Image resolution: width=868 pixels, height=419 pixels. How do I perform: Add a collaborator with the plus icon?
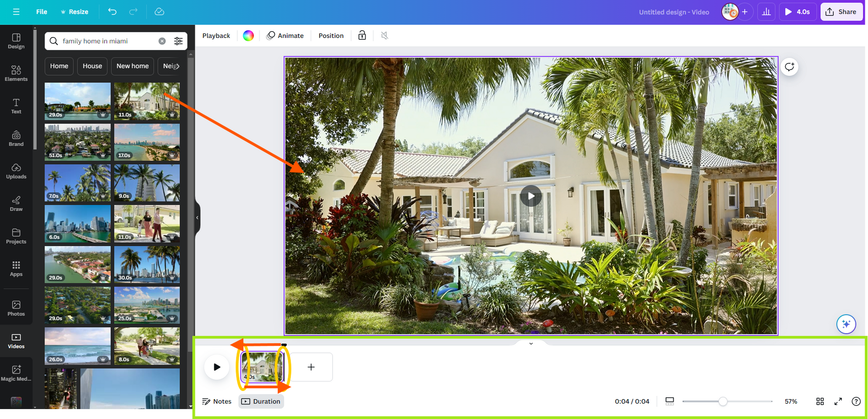click(x=745, y=12)
